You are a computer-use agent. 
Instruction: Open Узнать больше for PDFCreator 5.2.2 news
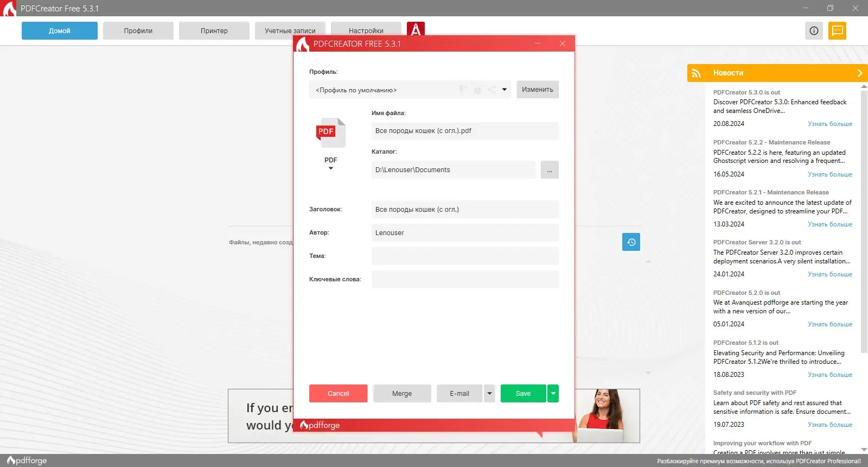(x=830, y=174)
